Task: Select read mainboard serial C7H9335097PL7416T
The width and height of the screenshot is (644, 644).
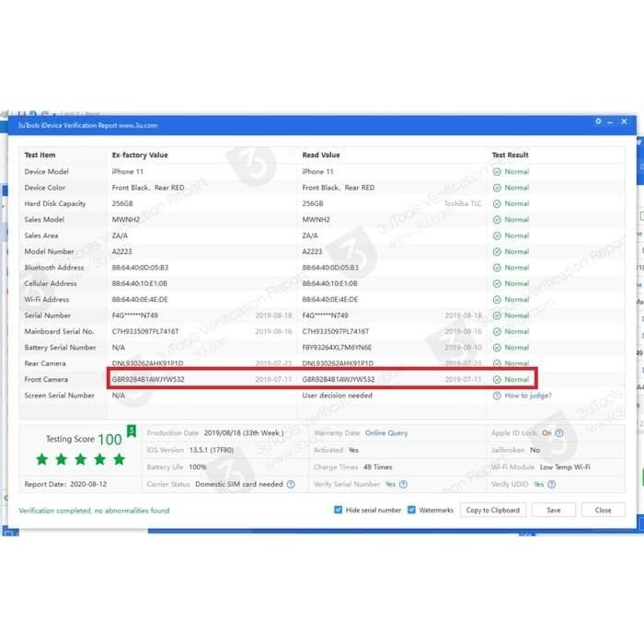Action: [336, 331]
